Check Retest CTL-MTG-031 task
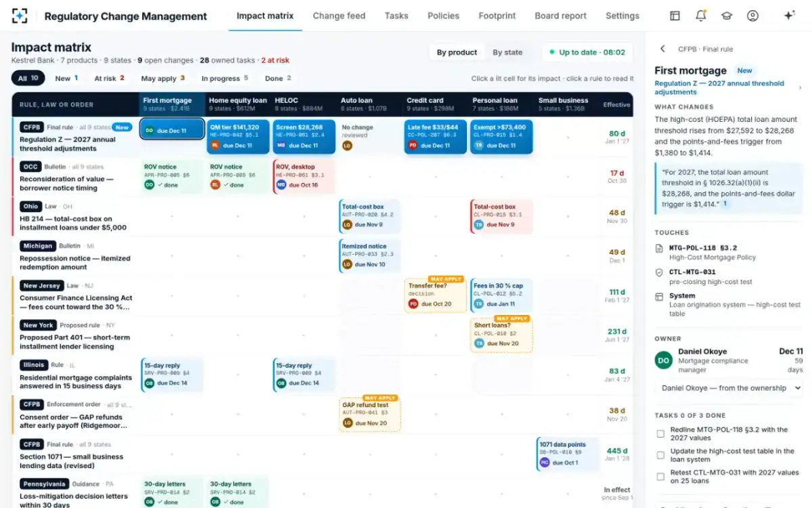The image size is (812, 508). [660, 477]
